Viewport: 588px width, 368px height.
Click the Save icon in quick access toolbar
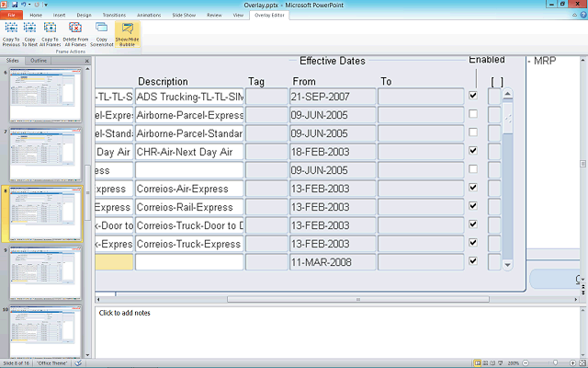17,5
